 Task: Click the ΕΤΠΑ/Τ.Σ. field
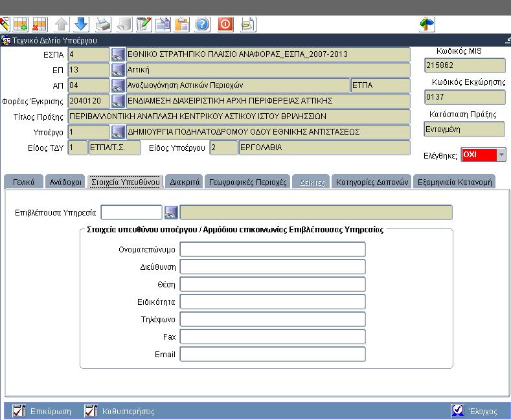coord(115,148)
